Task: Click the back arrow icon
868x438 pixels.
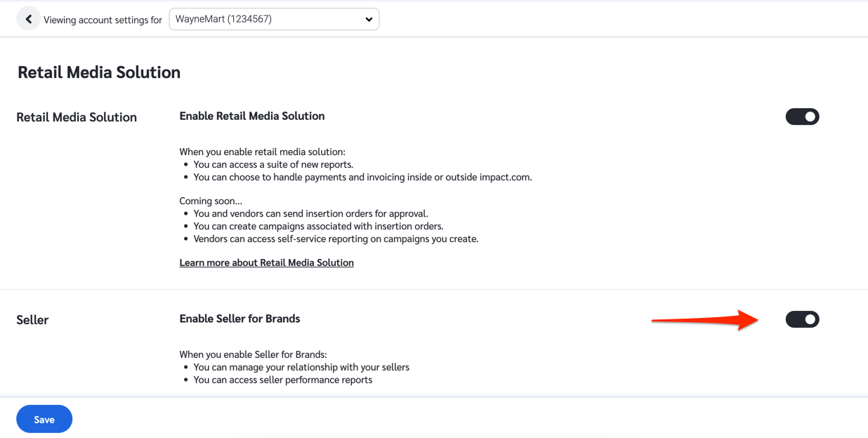Action: pyautogui.click(x=28, y=20)
